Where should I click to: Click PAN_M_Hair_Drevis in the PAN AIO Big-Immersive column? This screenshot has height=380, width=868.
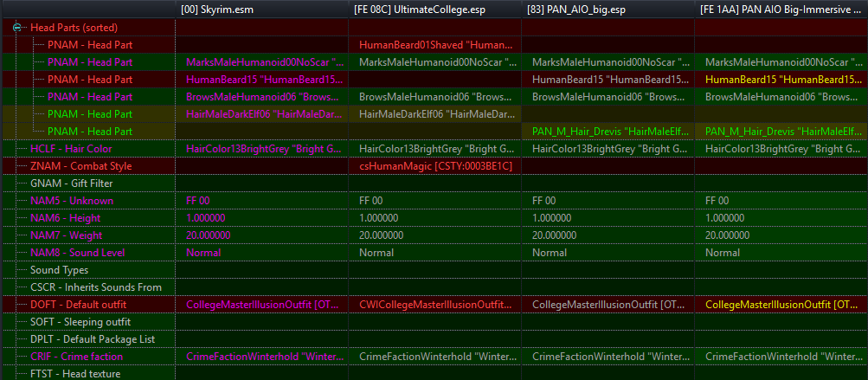point(783,132)
